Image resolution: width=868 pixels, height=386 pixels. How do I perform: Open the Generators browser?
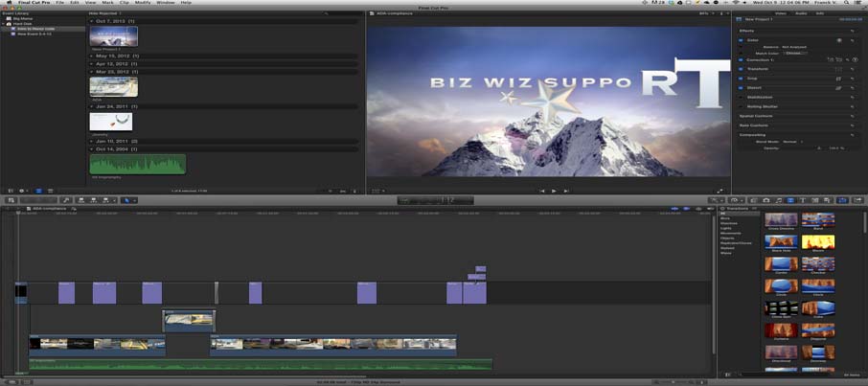point(815,200)
